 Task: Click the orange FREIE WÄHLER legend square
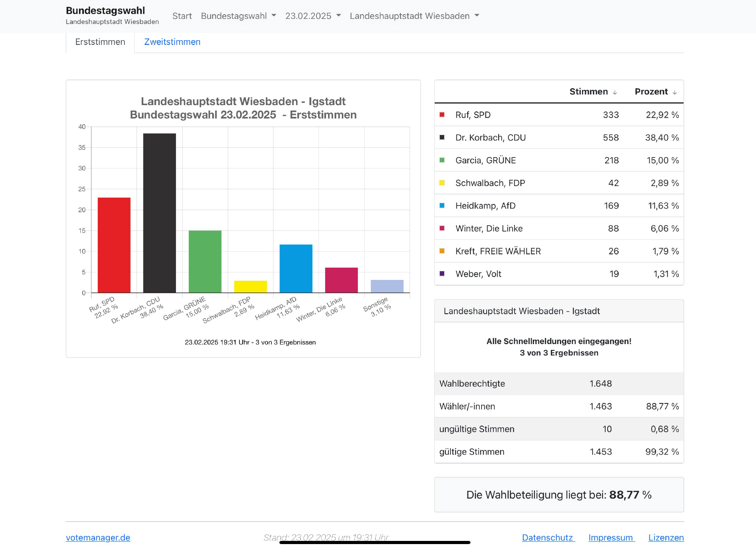click(442, 251)
